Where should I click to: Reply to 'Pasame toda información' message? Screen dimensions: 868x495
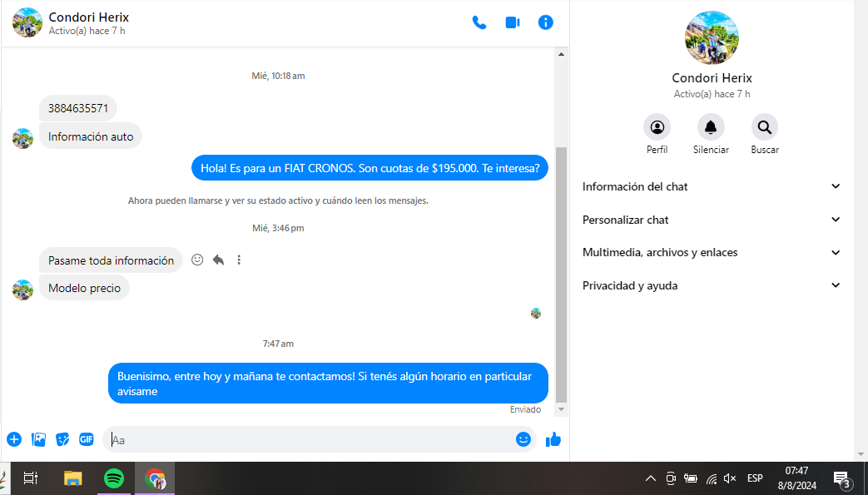[218, 260]
